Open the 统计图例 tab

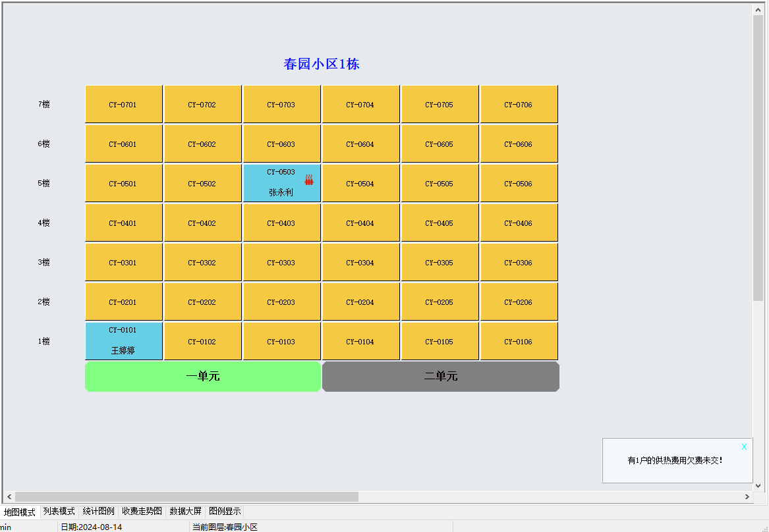click(98, 512)
